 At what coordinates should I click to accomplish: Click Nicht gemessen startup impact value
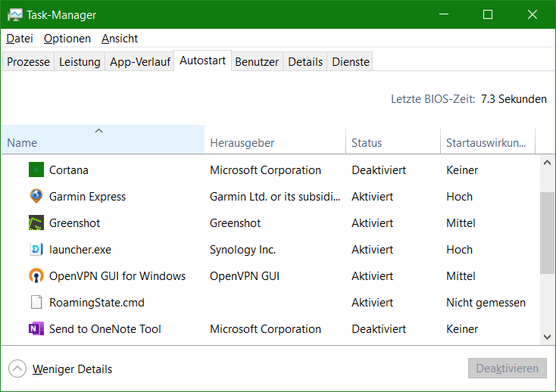pos(486,303)
